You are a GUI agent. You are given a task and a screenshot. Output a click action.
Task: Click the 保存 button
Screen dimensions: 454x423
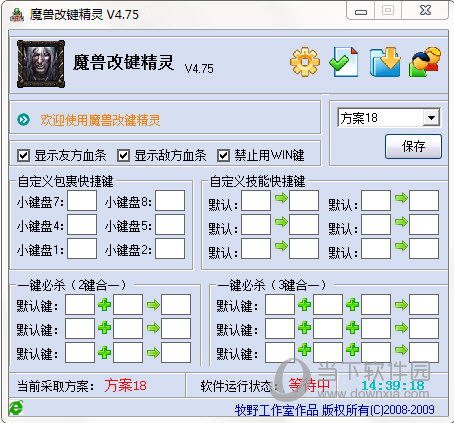coord(413,146)
